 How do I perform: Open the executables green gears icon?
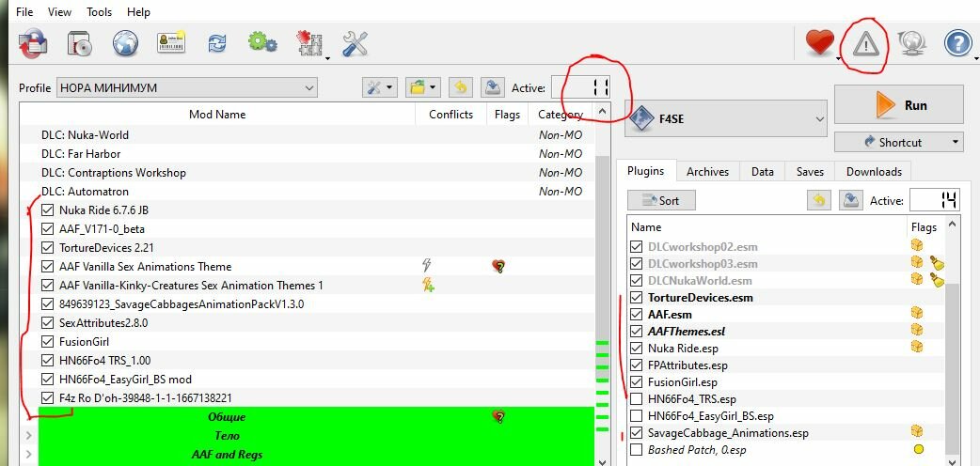coord(261,43)
